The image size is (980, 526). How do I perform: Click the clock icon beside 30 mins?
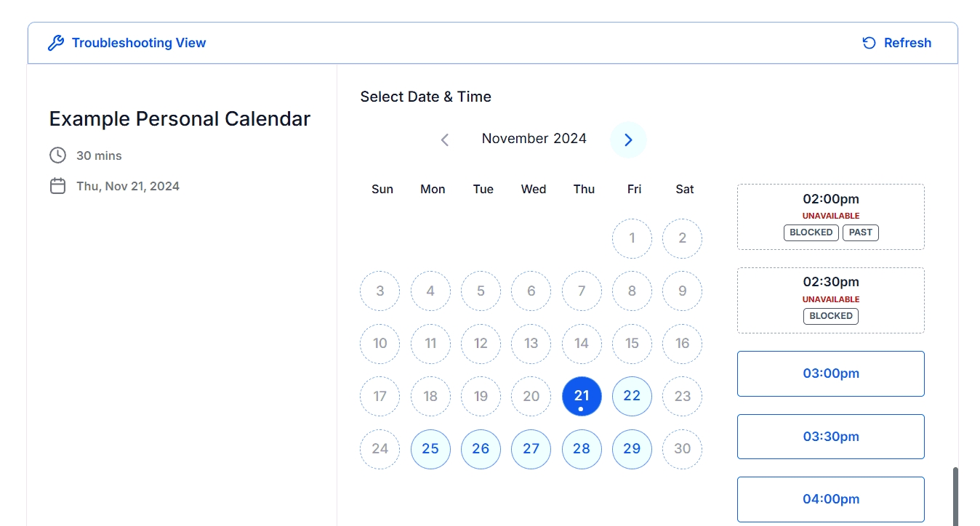tap(57, 155)
